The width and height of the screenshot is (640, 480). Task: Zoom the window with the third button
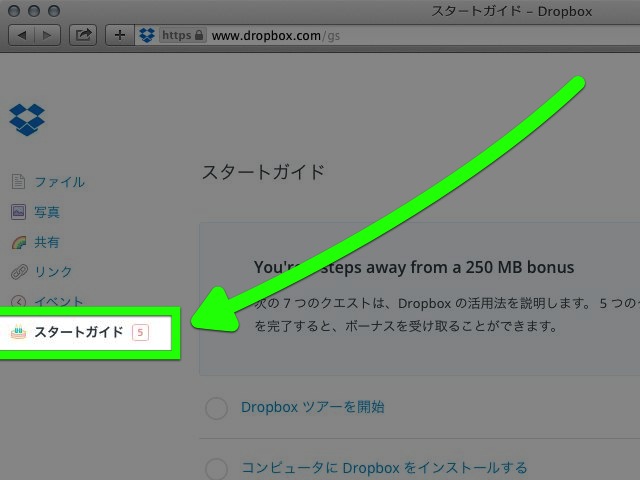coord(54,11)
